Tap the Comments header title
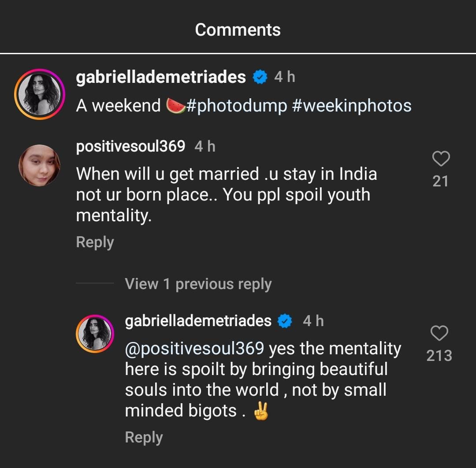 click(x=238, y=30)
